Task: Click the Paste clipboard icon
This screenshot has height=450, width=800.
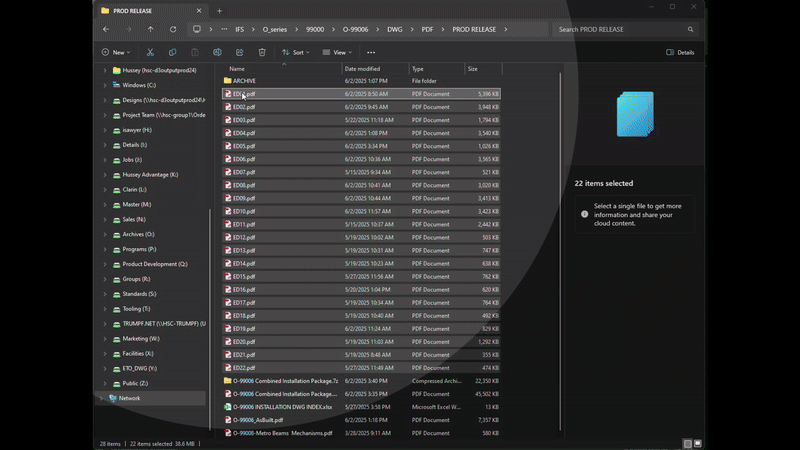Action: [195, 52]
